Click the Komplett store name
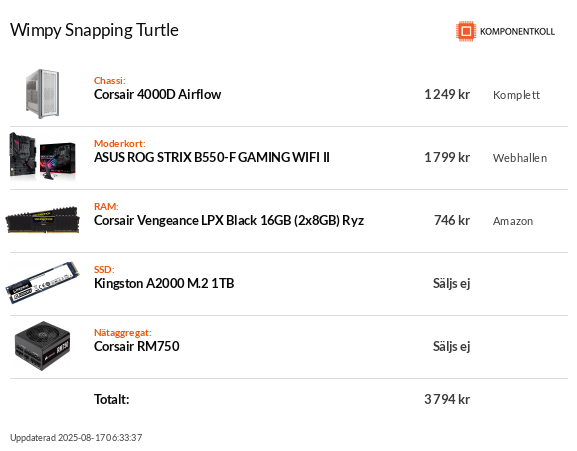This screenshot has width=577, height=451. (516, 95)
